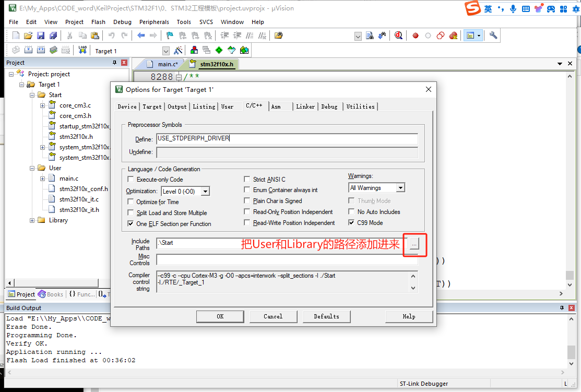Click the Cancel button
The height and width of the screenshot is (392, 581).
(273, 316)
